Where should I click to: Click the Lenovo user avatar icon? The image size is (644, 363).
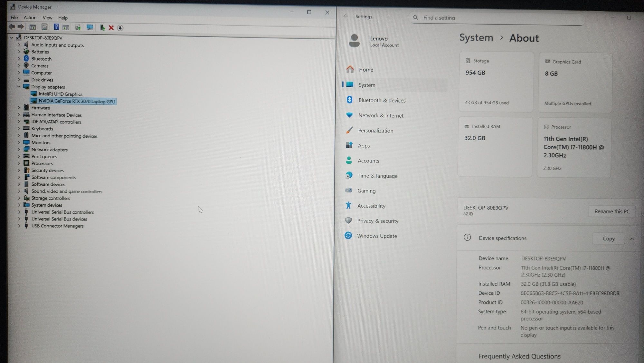pyautogui.click(x=354, y=41)
